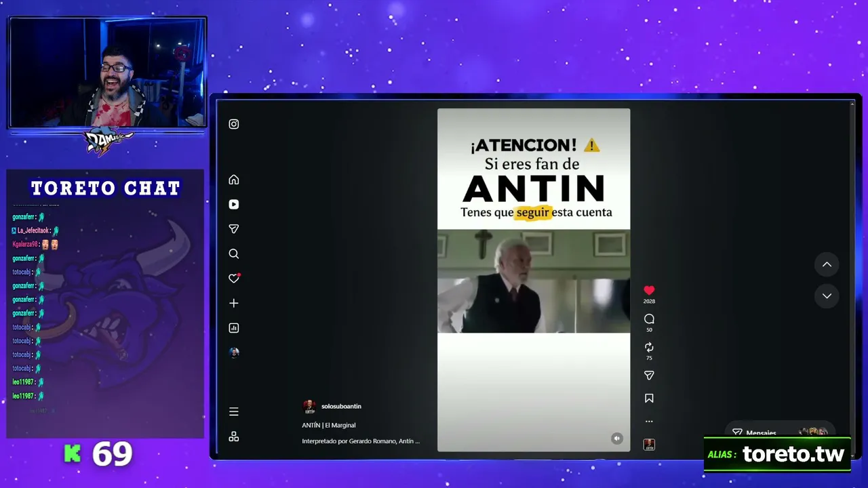Open the Reels section in the sidebar
Viewport: 868px width, 488px height.
234,204
